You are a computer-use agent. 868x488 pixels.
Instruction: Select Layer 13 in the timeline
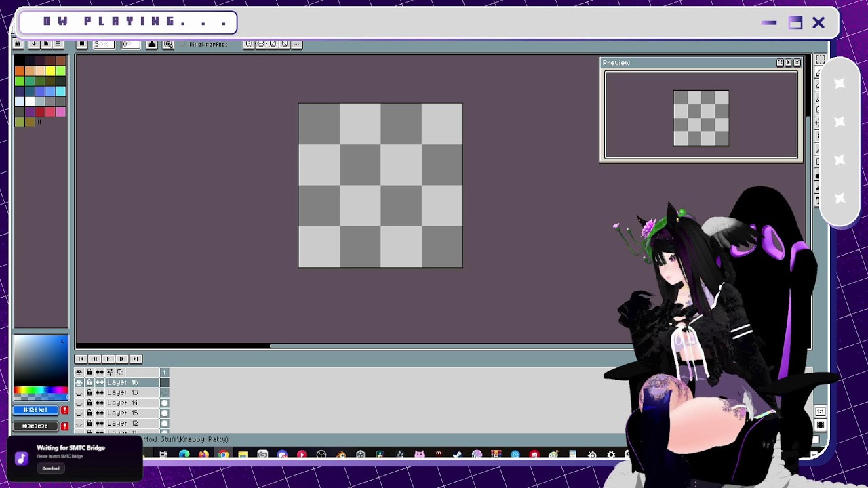pos(132,392)
